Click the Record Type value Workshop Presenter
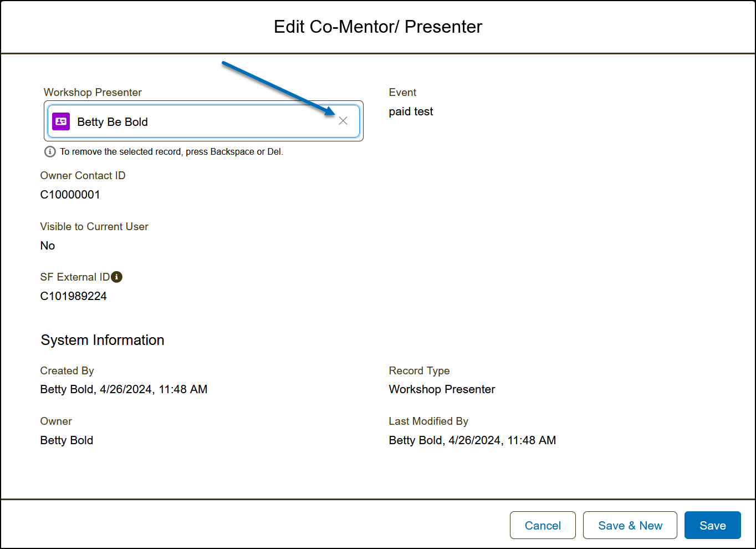The image size is (756, 549). tap(442, 389)
